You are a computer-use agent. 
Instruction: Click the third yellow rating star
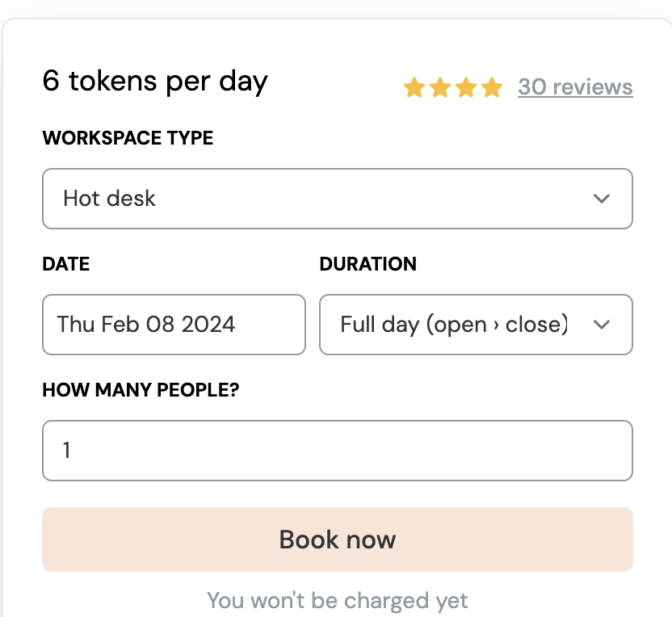(x=466, y=87)
